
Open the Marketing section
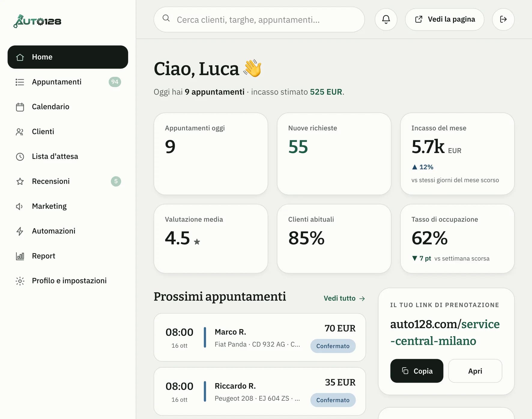(68, 206)
